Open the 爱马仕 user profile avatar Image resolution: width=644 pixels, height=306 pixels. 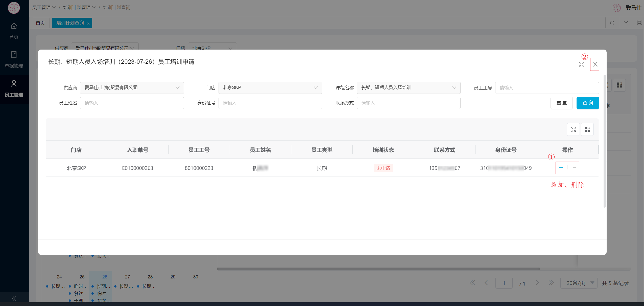pos(616,8)
